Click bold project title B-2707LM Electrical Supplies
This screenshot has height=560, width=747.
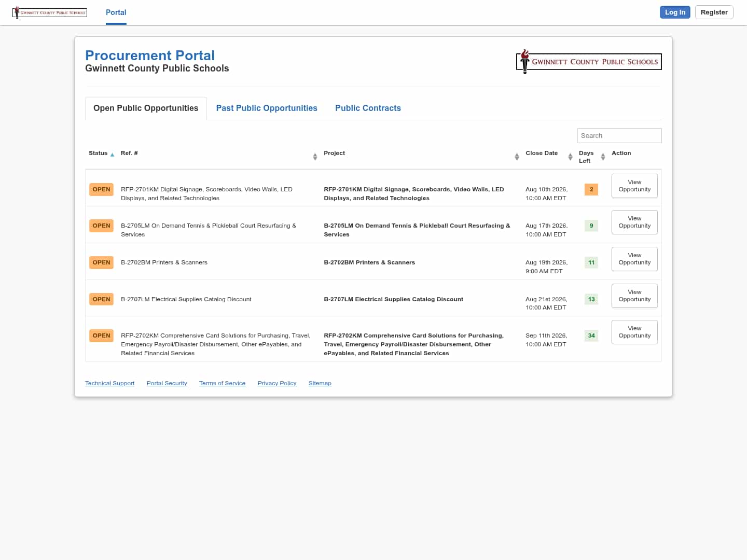[393, 299]
